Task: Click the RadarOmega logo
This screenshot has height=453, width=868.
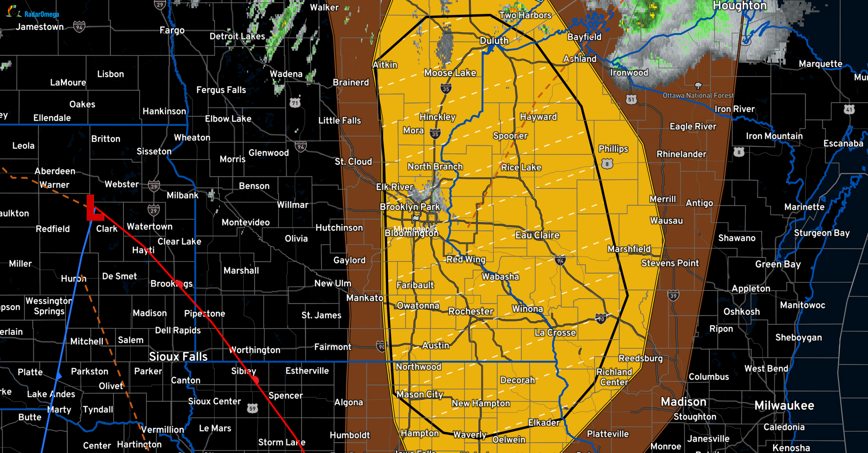Action: 33,13
